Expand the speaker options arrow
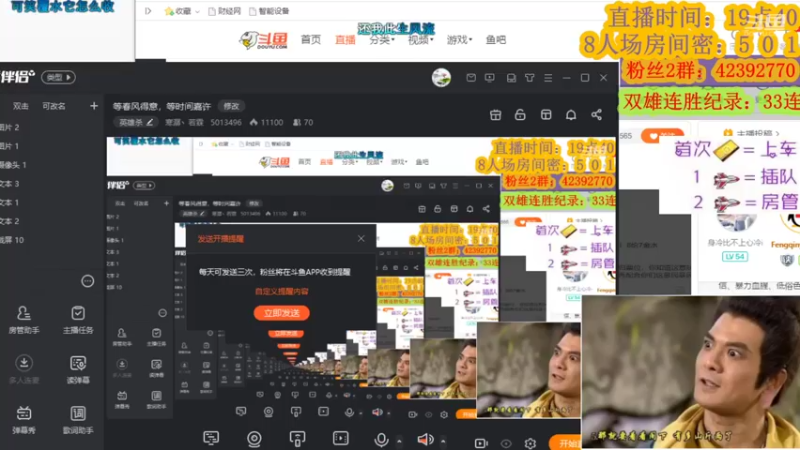 pyautogui.click(x=443, y=441)
